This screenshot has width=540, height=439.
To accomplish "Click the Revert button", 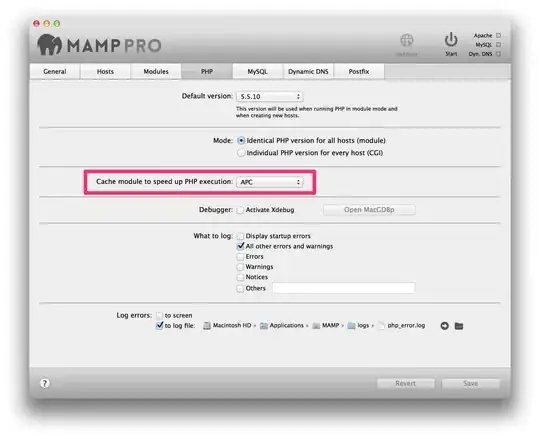I will [x=405, y=383].
